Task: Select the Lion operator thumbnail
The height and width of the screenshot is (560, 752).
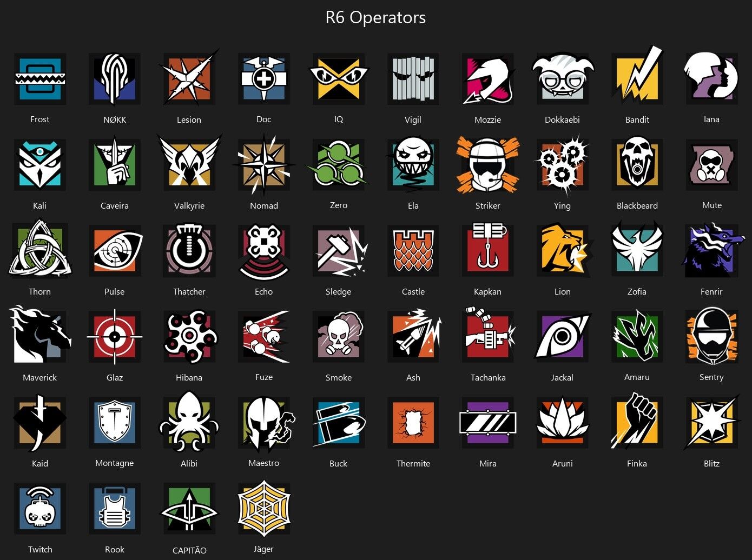Action: tap(563, 249)
